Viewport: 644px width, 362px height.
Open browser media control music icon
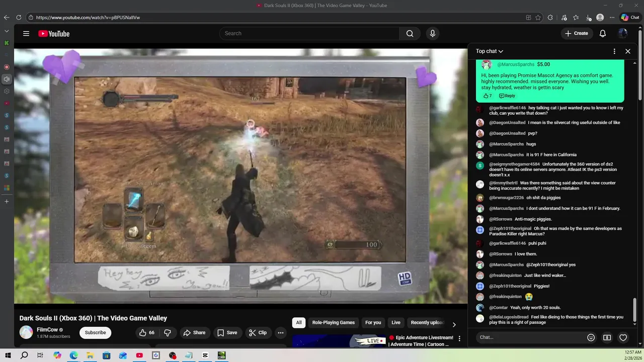(x=564, y=17)
